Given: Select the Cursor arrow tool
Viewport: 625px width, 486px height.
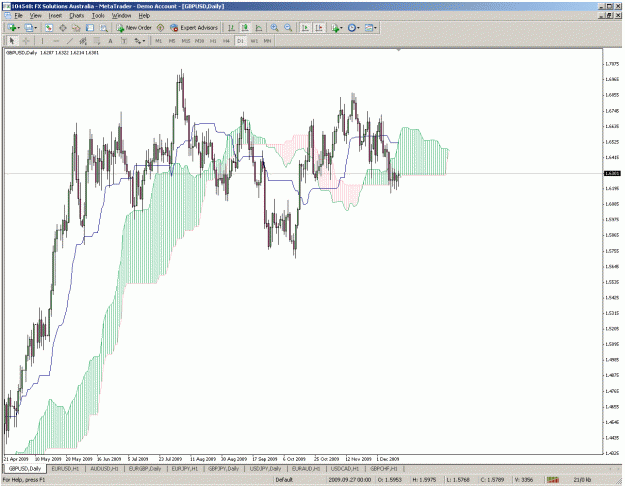Looking at the screenshot, I should pos(12,41).
